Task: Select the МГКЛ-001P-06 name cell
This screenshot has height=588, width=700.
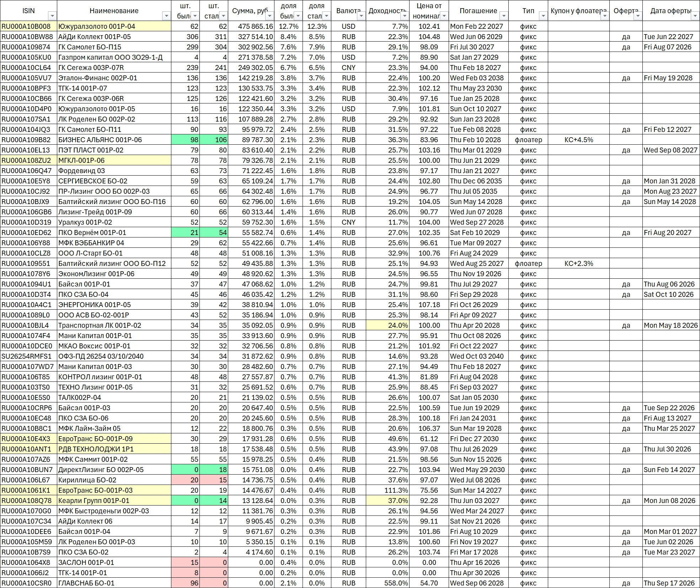Action: pyautogui.click(x=114, y=160)
